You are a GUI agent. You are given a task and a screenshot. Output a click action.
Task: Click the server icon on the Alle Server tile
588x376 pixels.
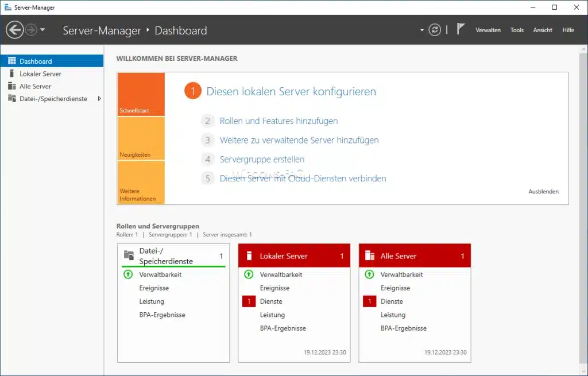369,255
